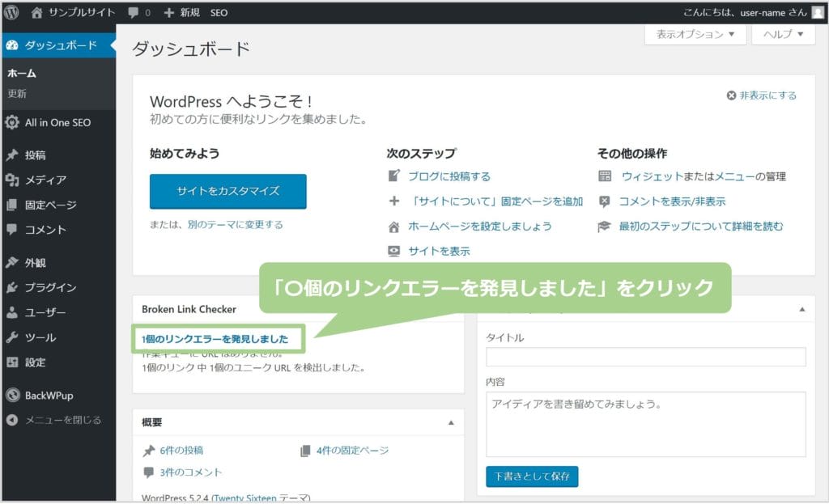Open the 新規 menu in admin bar
829x504 pixels.
pos(181,13)
